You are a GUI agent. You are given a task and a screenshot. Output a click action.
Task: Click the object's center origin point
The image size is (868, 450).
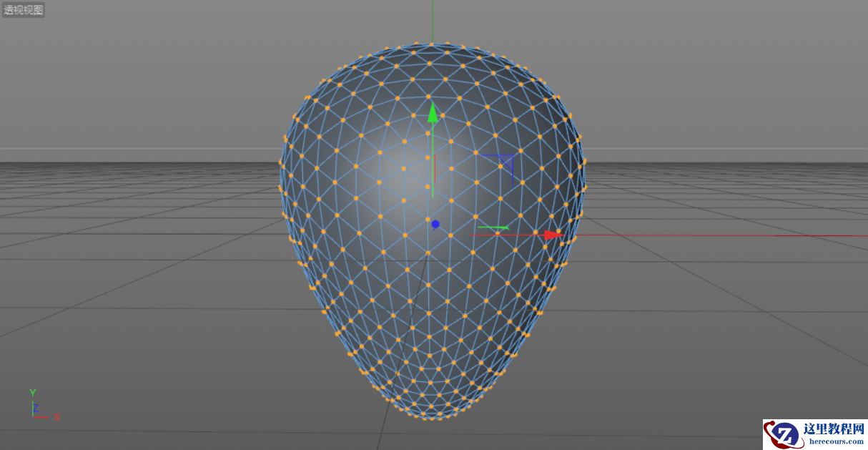pos(434,225)
